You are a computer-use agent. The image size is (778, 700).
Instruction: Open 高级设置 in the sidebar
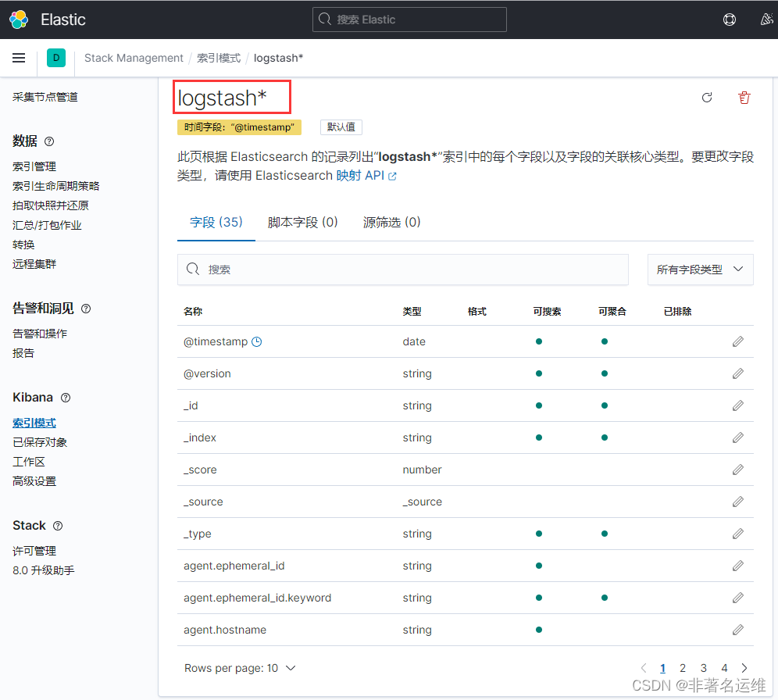coord(34,481)
